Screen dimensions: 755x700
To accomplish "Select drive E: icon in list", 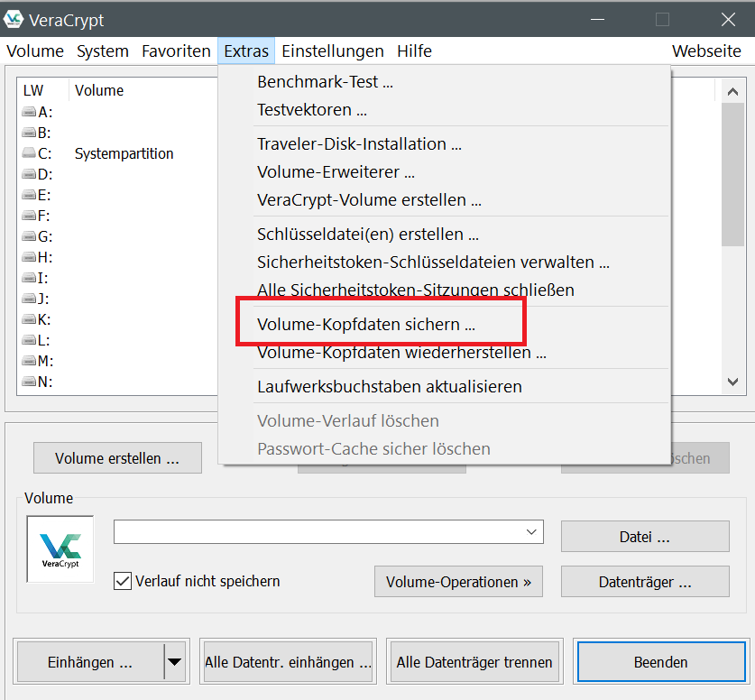I will coord(29,195).
